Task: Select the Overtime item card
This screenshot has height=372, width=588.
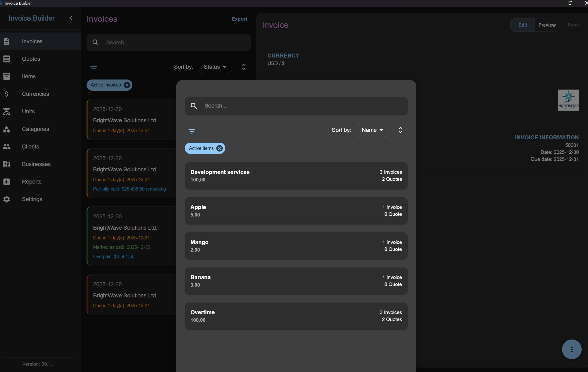Action: tap(296, 316)
